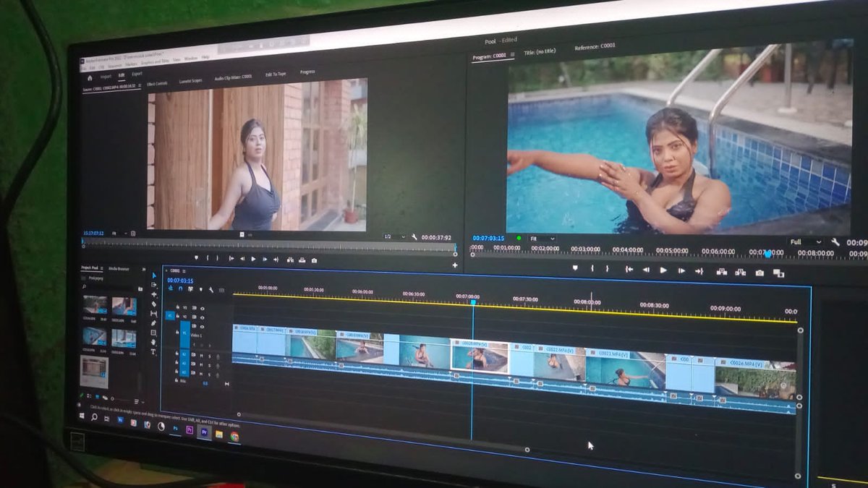Image resolution: width=868 pixels, height=488 pixels.
Task: Select the Ripple Edit tool
Action: pyautogui.click(x=153, y=294)
